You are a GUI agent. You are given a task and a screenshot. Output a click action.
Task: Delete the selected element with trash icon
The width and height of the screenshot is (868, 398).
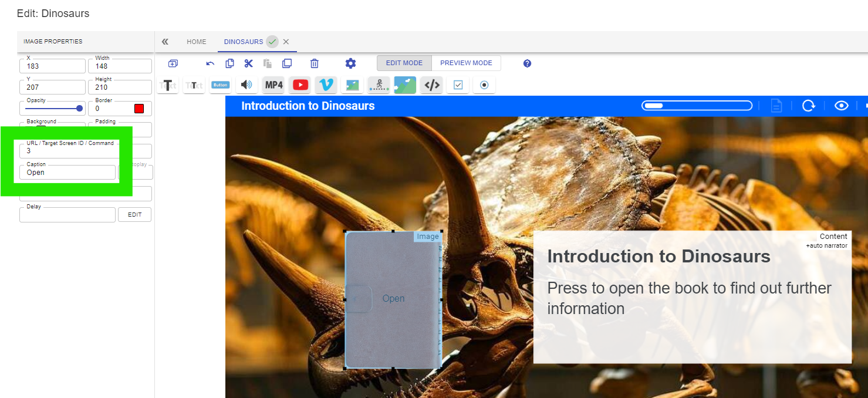point(315,63)
